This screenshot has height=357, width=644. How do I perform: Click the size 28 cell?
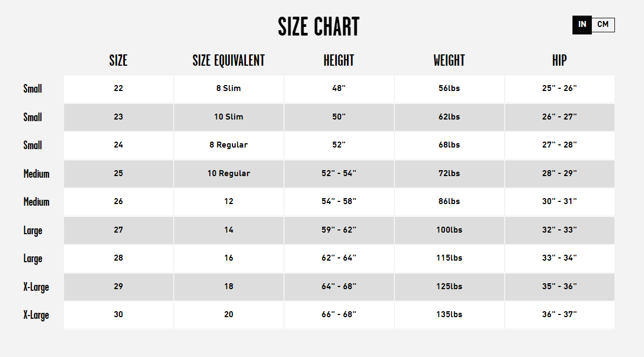(x=118, y=258)
